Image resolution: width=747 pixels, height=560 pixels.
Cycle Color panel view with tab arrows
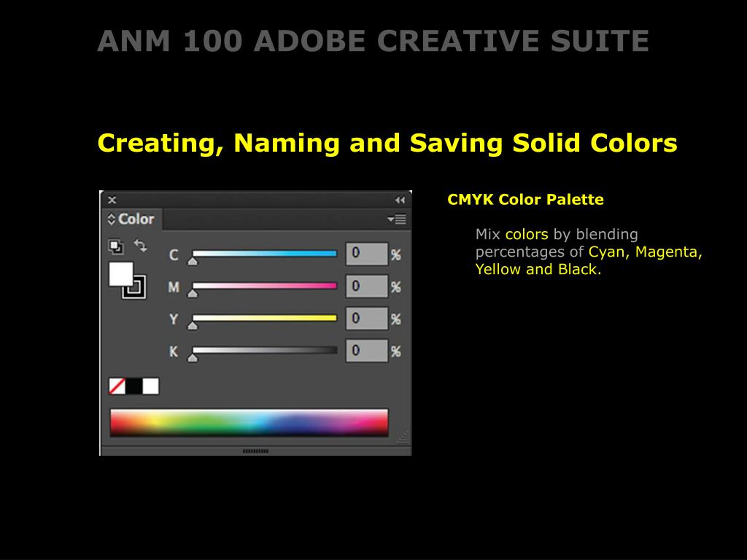(112, 219)
